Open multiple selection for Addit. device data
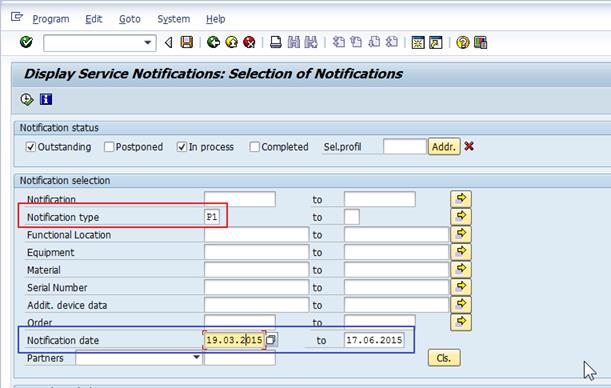Image resolution: width=611 pixels, height=388 pixels. (x=461, y=304)
